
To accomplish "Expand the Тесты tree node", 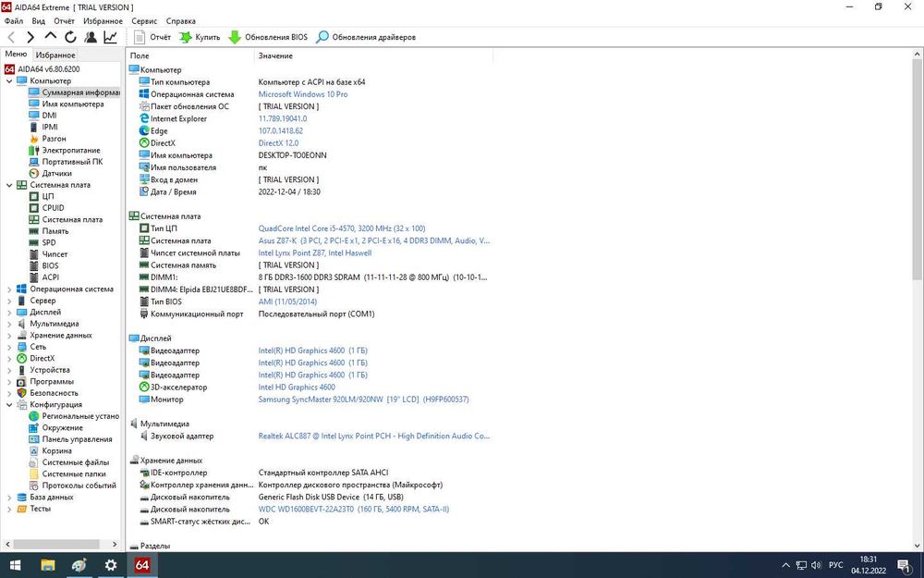I will (x=9, y=509).
